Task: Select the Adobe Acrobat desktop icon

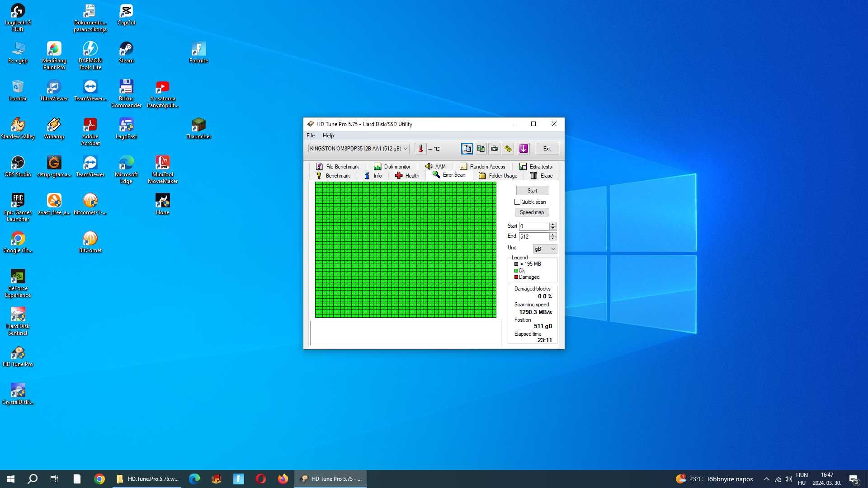Action: click(x=90, y=131)
